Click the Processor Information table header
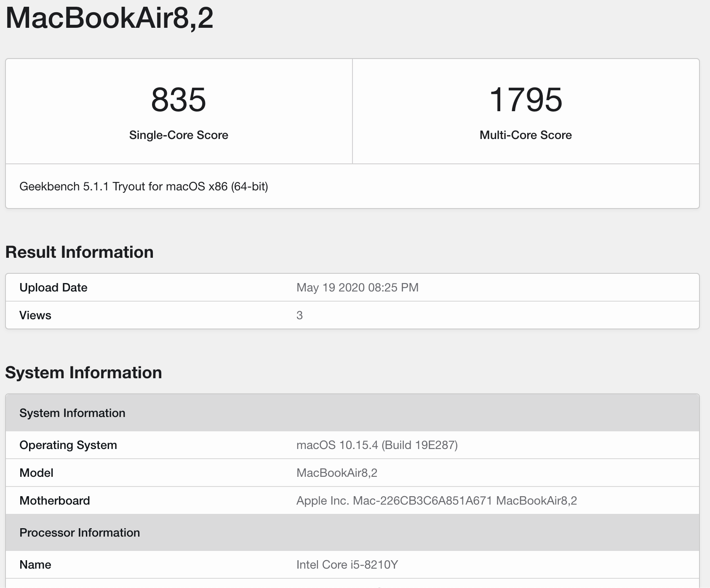The width and height of the screenshot is (710, 588). [x=352, y=532]
